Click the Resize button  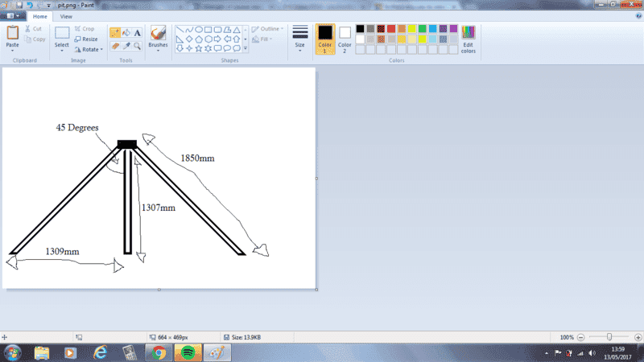(85, 39)
